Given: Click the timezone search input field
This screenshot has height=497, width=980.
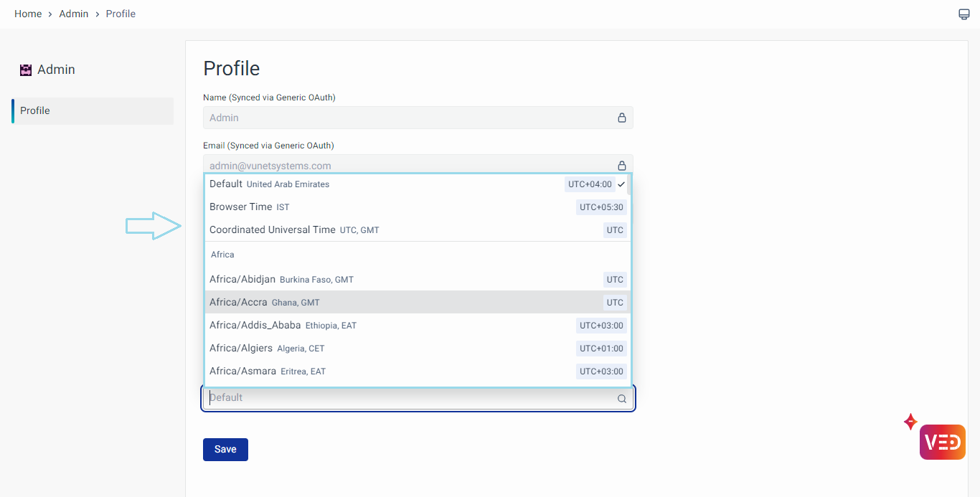Looking at the screenshot, I should tap(409, 398).
